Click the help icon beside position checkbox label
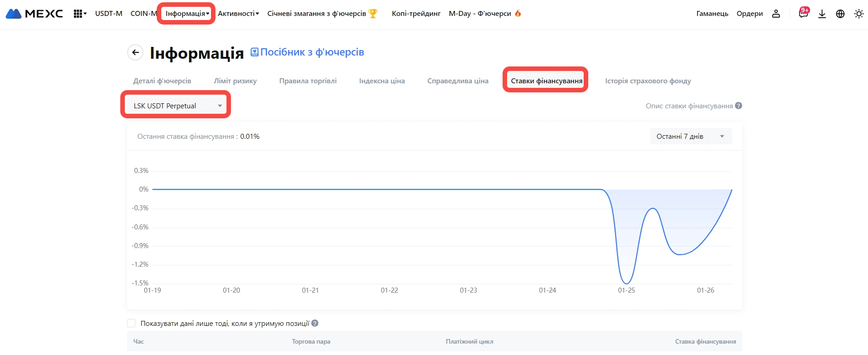 pos(315,323)
